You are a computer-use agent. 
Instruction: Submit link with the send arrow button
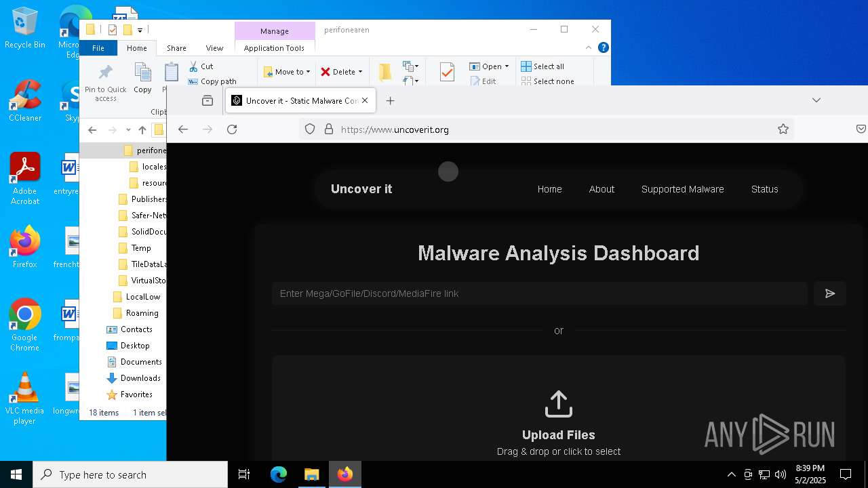tap(830, 293)
